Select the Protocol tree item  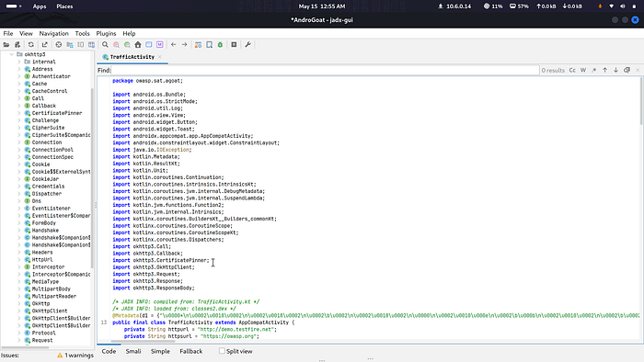click(x=43, y=333)
